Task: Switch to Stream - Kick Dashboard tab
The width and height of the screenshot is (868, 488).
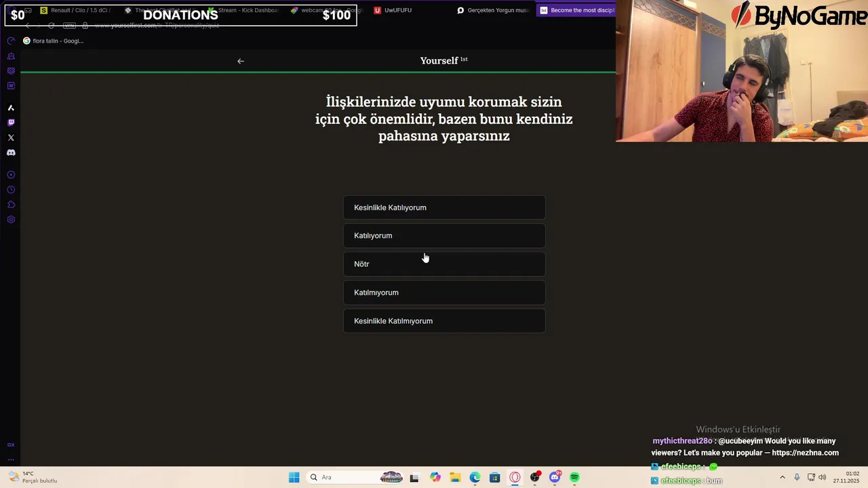Action: point(244,10)
